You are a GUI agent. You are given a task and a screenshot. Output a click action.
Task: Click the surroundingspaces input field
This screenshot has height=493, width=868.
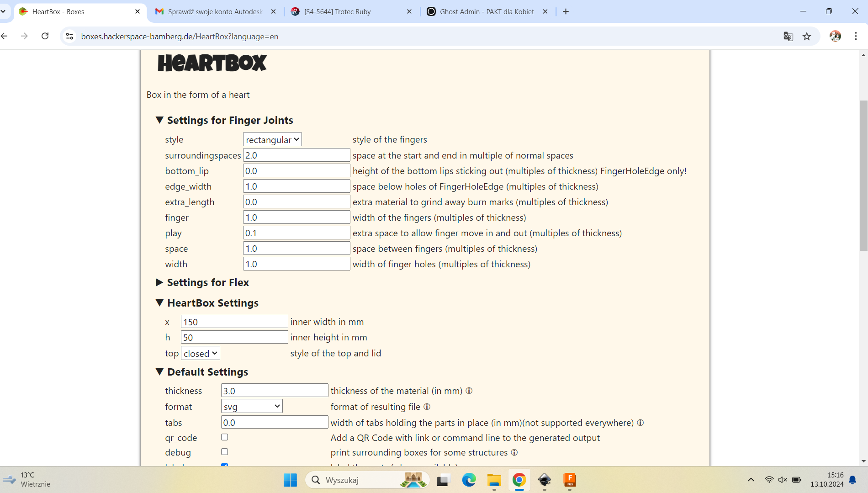click(x=296, y=155)
